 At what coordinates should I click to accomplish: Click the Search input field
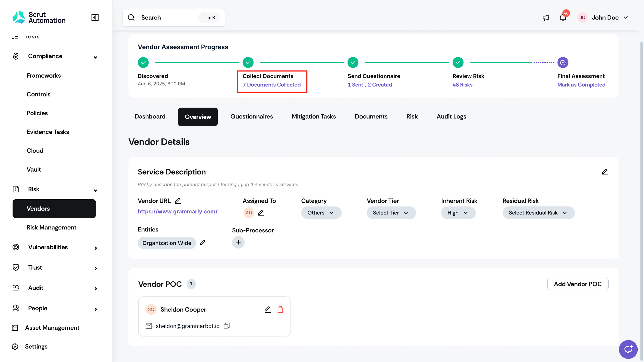tap(174, 17)
